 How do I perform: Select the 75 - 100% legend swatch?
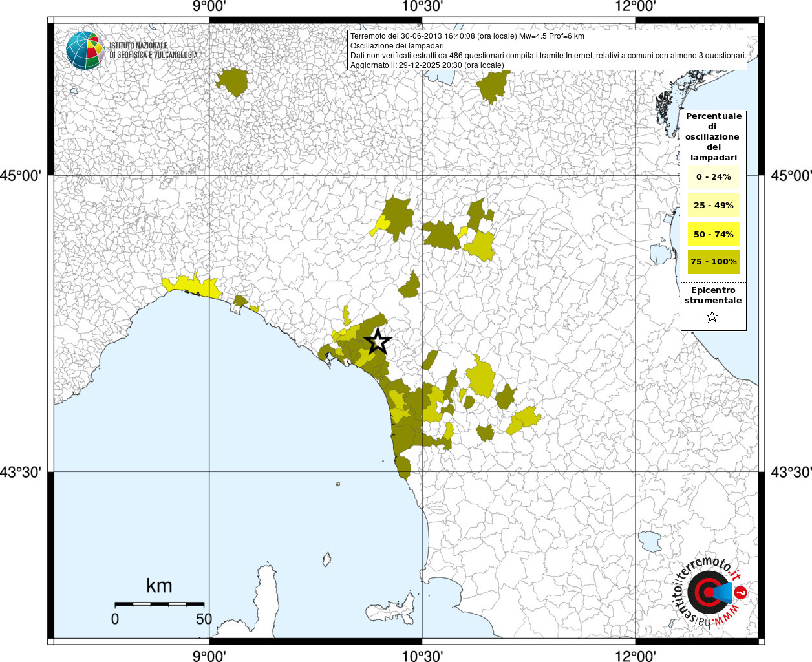click(x=713, y=261)
